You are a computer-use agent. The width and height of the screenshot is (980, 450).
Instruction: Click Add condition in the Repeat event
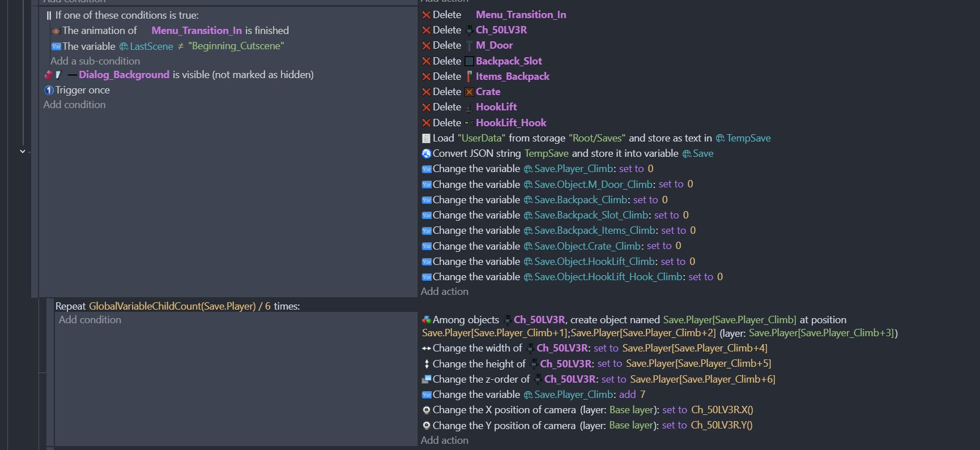tap(90, 320)
